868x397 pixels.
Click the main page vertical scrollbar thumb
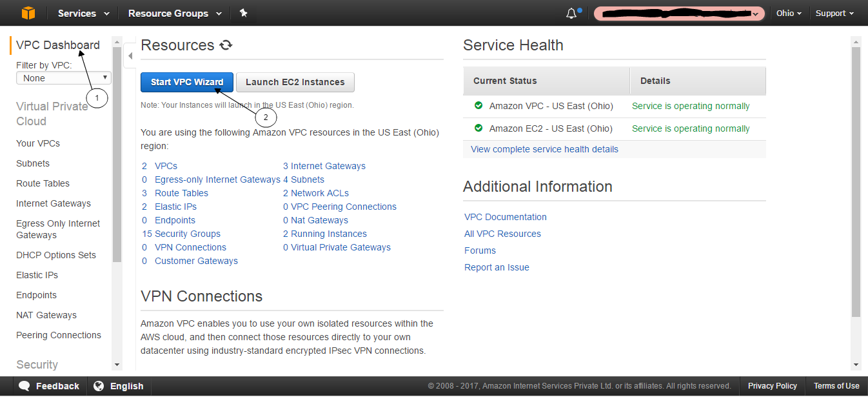tap(856, 183)
